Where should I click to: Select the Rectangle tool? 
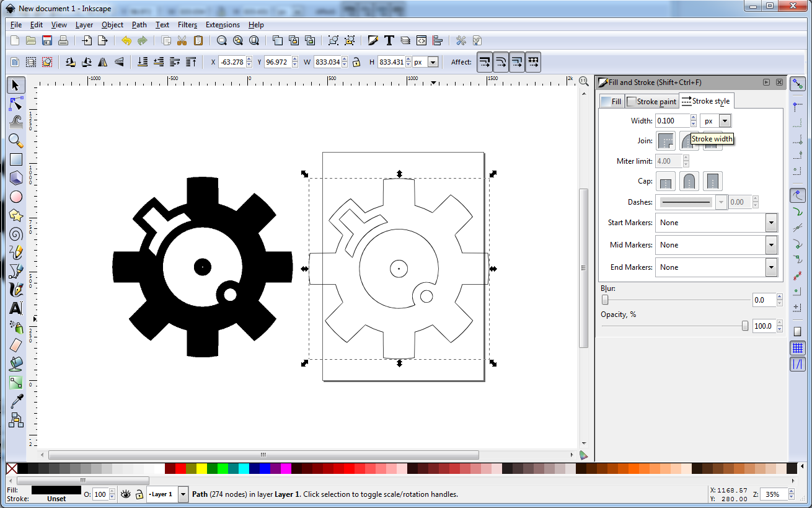[15, 159]
